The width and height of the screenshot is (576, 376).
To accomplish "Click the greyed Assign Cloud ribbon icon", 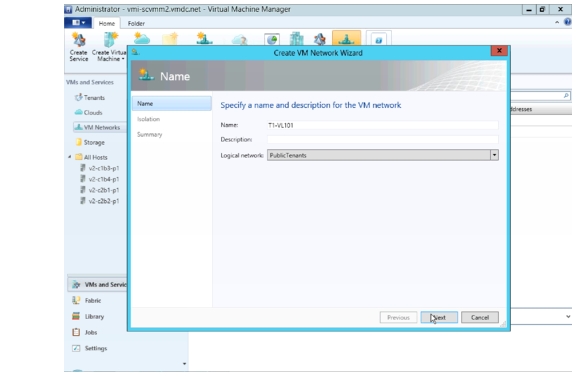I will point(239,39).
